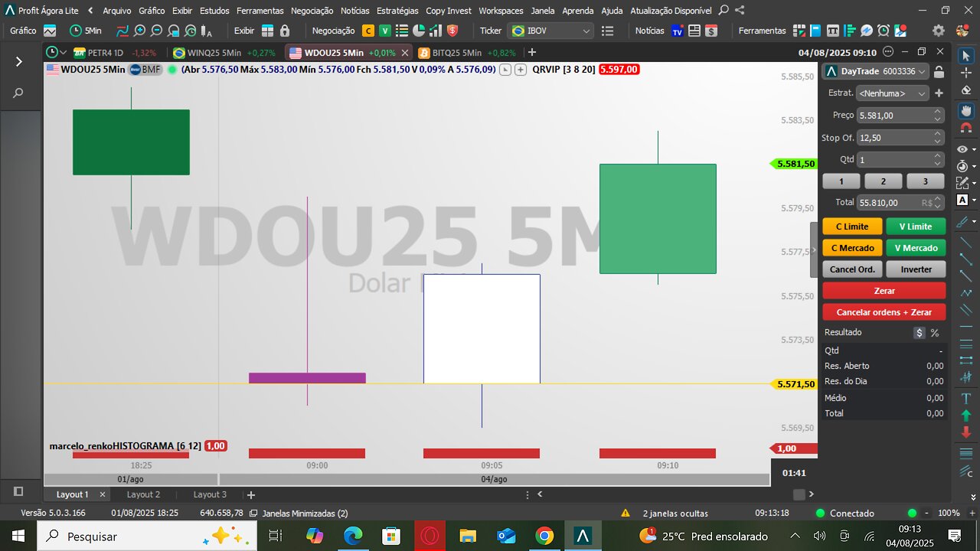Click the zoom out magnifier icon
Screen dimensions: 980x551
156,31
